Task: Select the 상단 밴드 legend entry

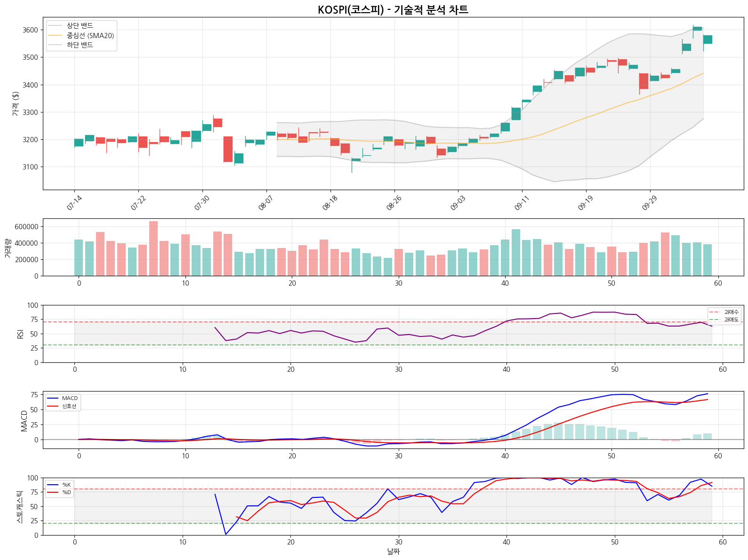Action: (80, 26)
